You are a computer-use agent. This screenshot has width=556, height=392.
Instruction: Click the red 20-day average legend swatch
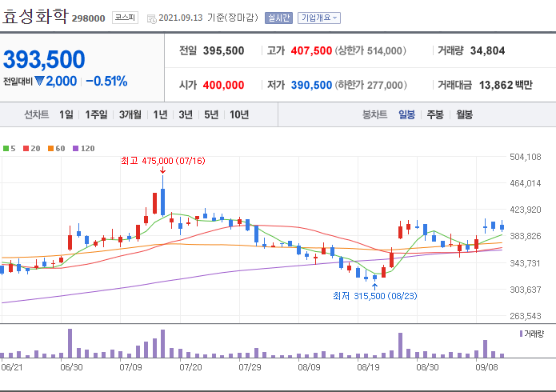tap(26, 148)
